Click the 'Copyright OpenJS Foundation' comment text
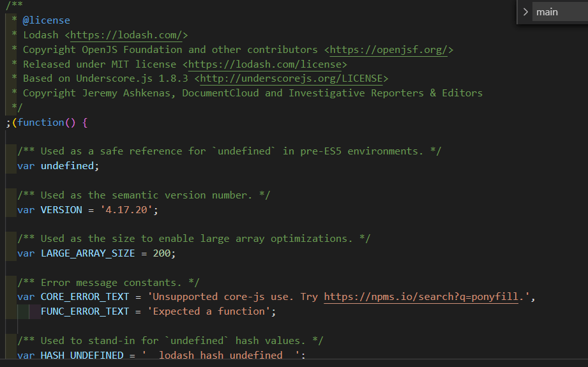Screen dimensions: 588x367 tap(170, 50)
